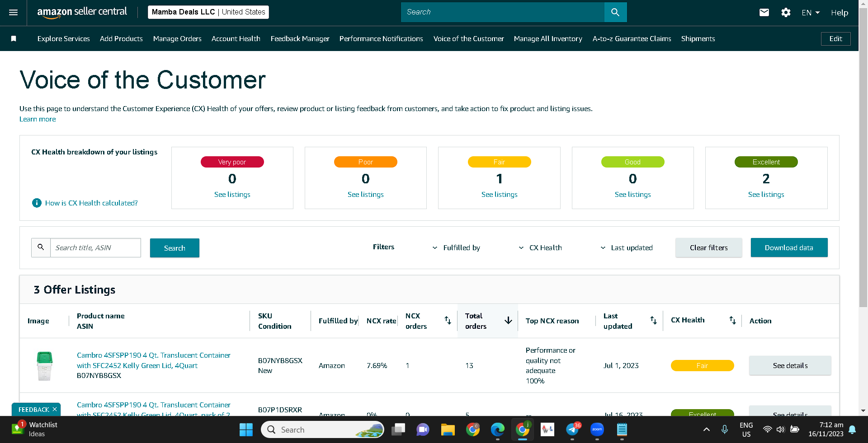
Task: Click the Clear filters button
Action: (x=709, y=247)
